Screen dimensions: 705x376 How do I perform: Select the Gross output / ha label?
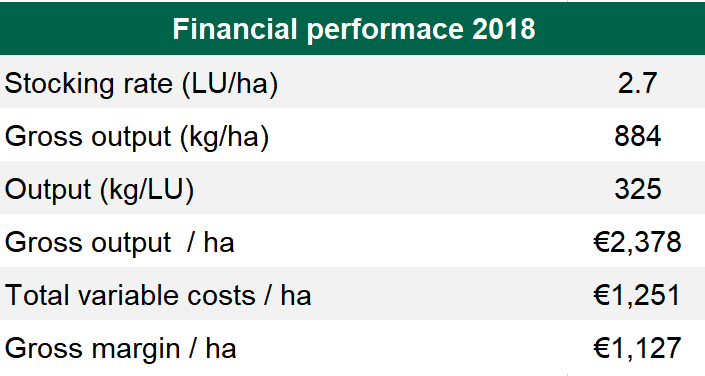[120, 243]
